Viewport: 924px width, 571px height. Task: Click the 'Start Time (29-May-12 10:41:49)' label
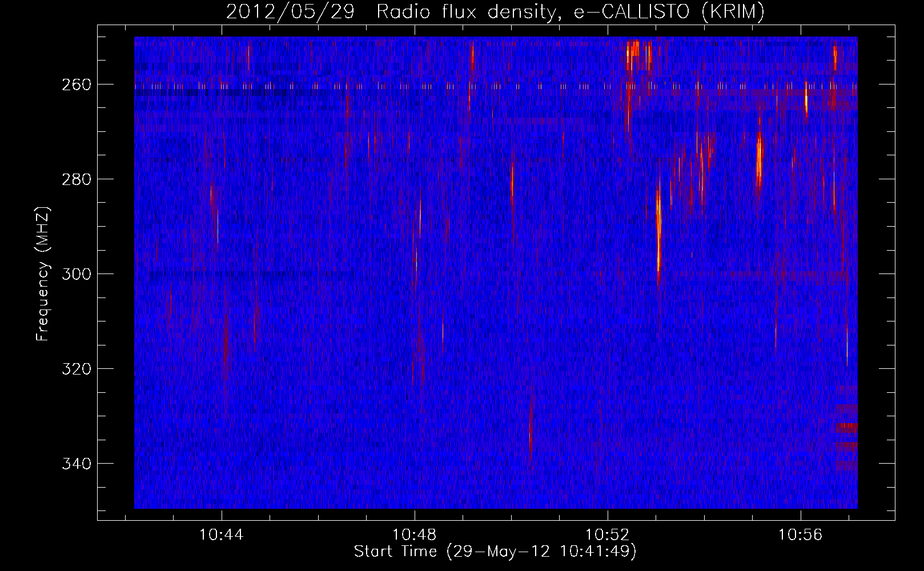pos(495,552)
